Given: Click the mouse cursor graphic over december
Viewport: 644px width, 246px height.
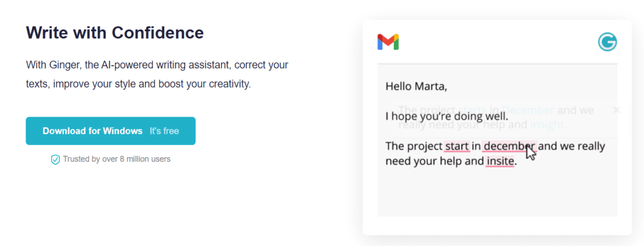Looking at the screenshot, I should (x=531, y=152).
